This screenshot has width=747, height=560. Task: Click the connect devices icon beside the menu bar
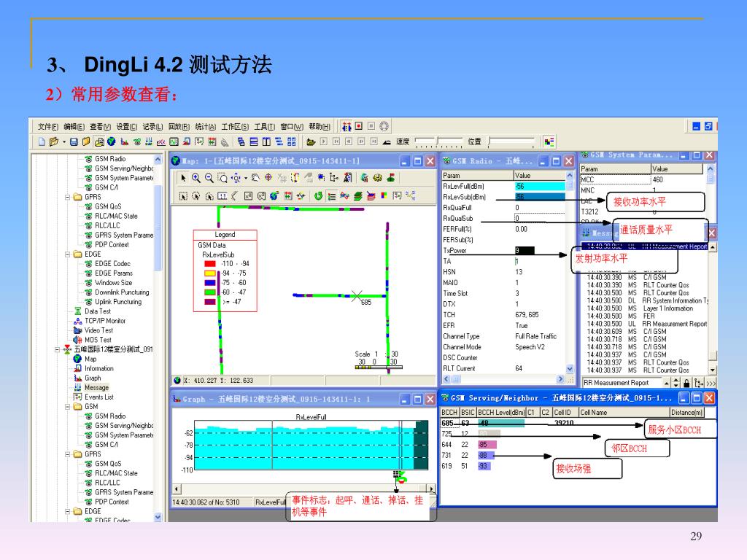(x=347, y=126)
